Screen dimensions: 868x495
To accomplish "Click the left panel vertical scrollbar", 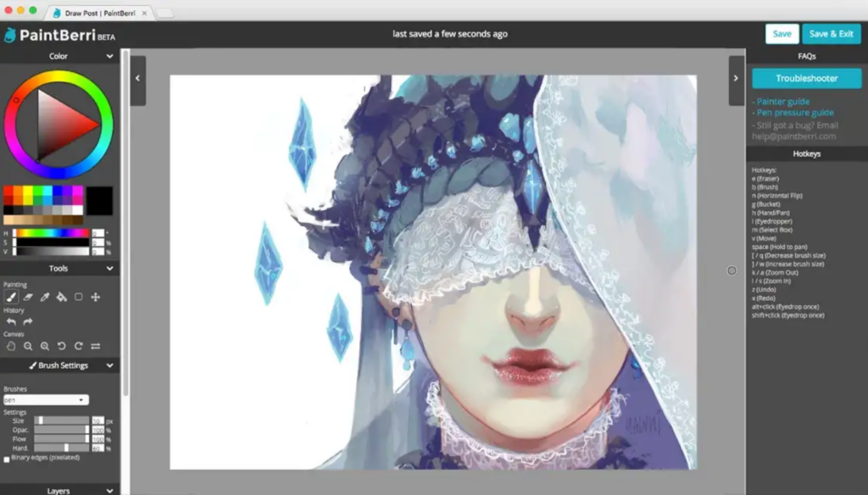I will point(125,221).
